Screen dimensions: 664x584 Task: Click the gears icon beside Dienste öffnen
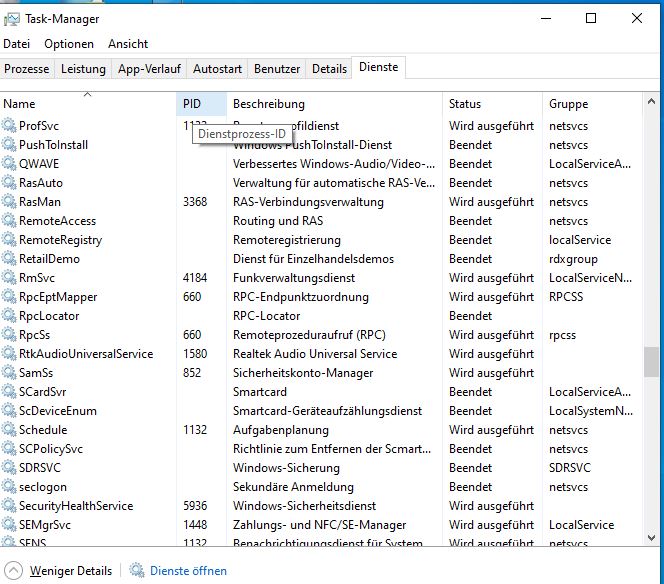click(x=137, y=570)
